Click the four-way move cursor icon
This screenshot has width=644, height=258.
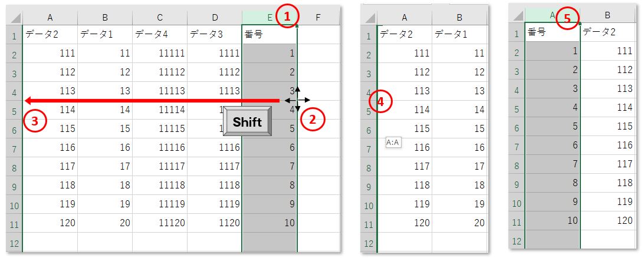(x=298, y=100)
